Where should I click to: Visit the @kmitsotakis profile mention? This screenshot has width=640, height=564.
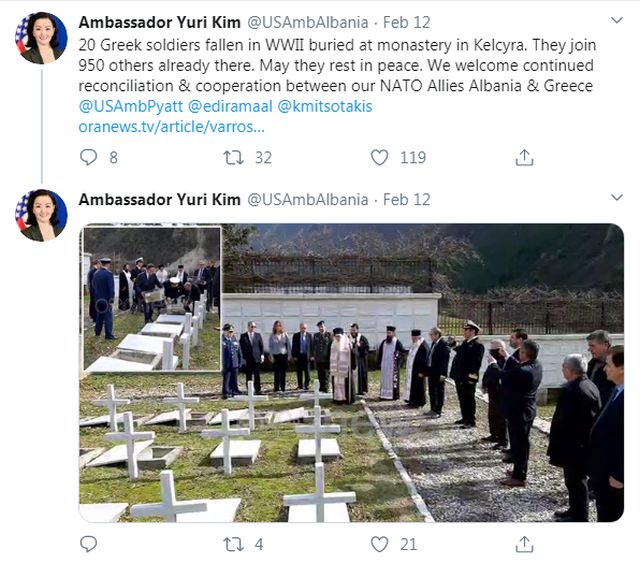324,106
